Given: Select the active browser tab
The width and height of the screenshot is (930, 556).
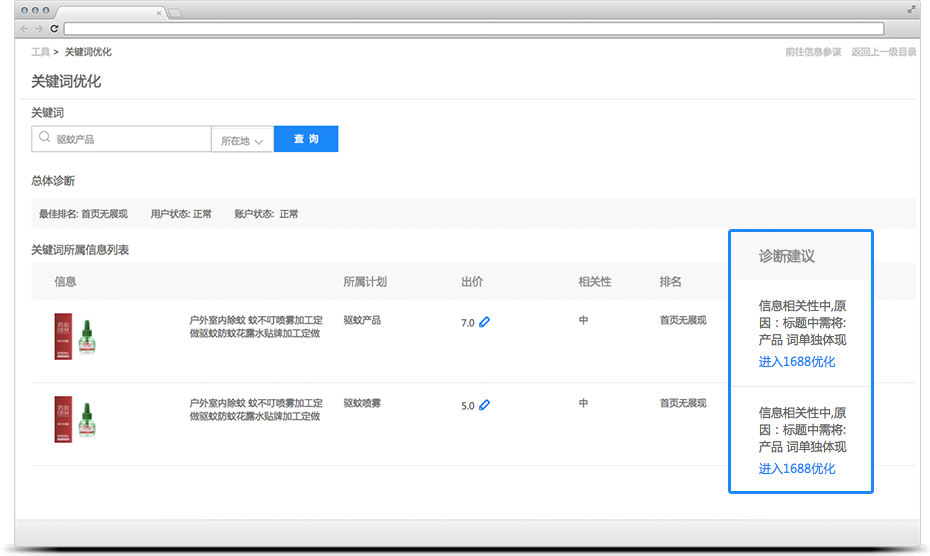Looking at the screenshot, I should pyautogui.click(x=108, y=12).
